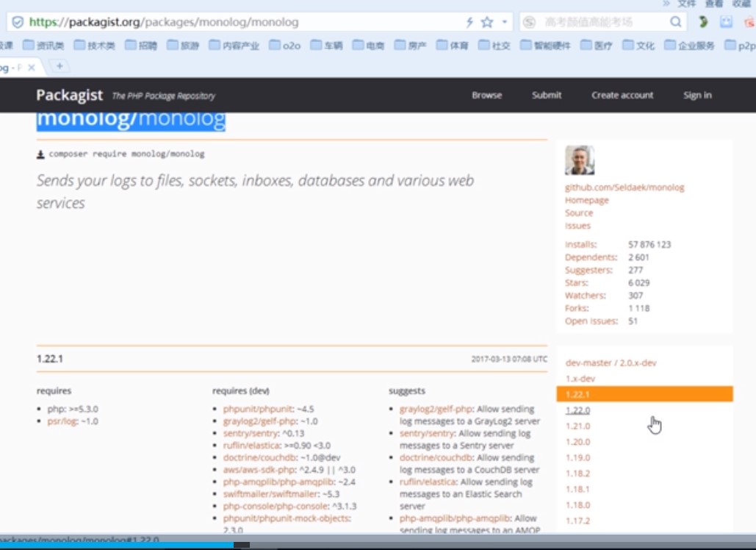Viewport: 756px width, 550px height.
Task: Open the 车辆 bookmark folder
Action: (326, 46)
